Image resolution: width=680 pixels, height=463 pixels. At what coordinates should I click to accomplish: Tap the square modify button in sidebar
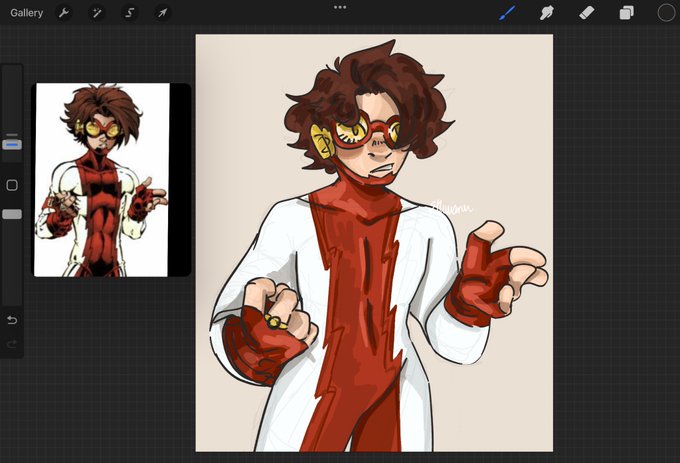tap(12, 186)
